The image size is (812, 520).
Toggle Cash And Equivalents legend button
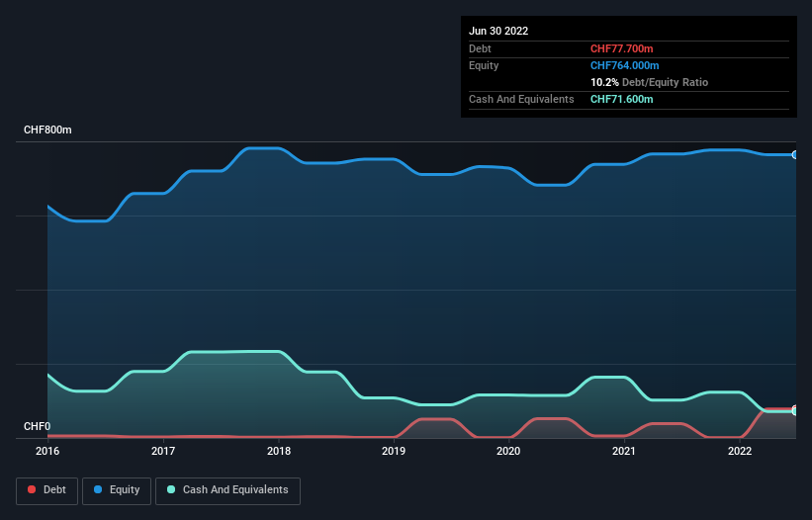227,490
